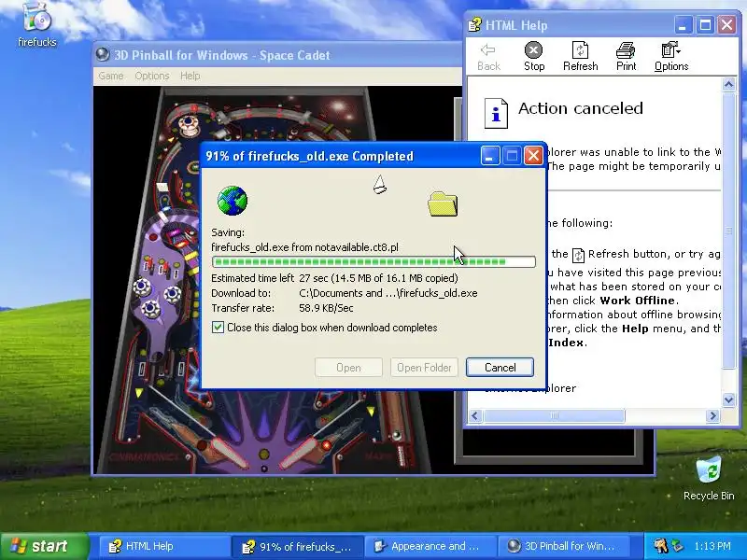Click the Back arrow in HTML Help
Viewport: 747px width, 560px height.
tap(488, 57)
